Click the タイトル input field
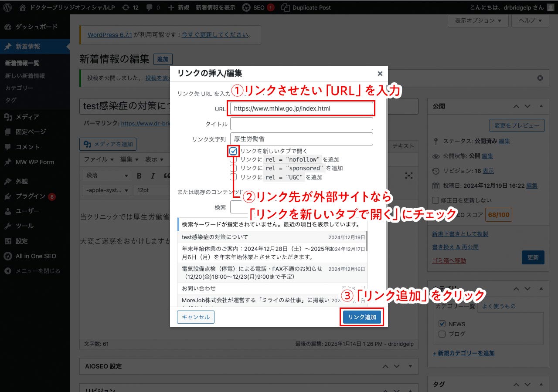Screen dimensions: 558x392 click(x=302, y=124)
